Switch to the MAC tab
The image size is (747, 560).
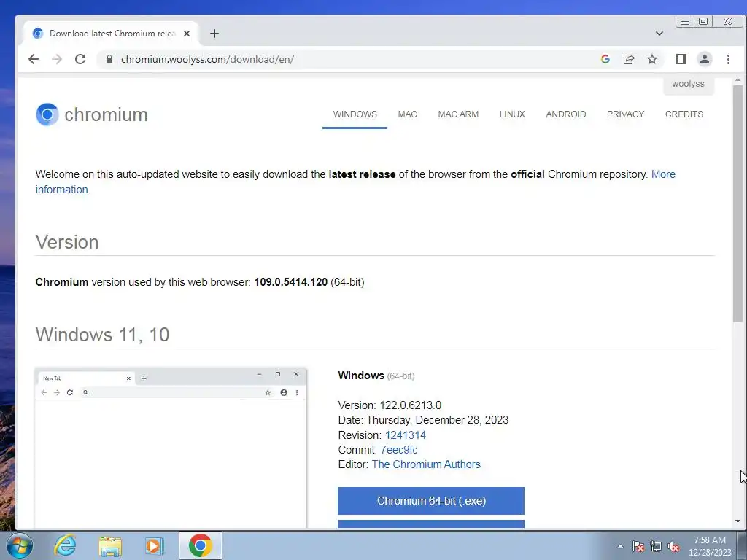click(407, 114)
